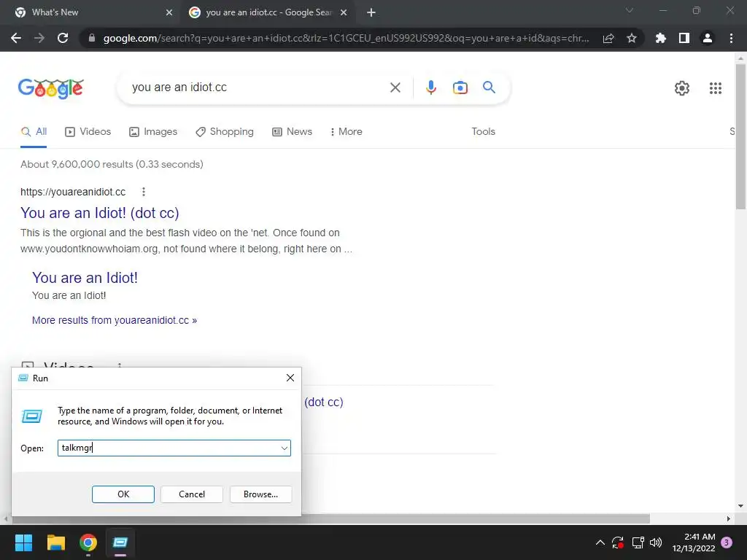The height and width of the screenshot is (560, 747).
Task: Click the browser forward arrow
Action: click(39, 38)
